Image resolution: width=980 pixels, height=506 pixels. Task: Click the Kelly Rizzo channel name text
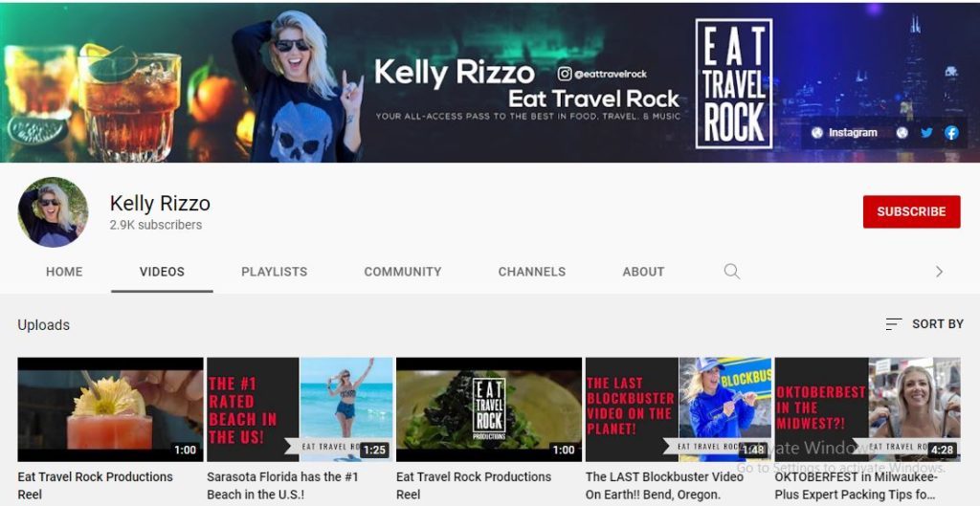click(160, 203)
